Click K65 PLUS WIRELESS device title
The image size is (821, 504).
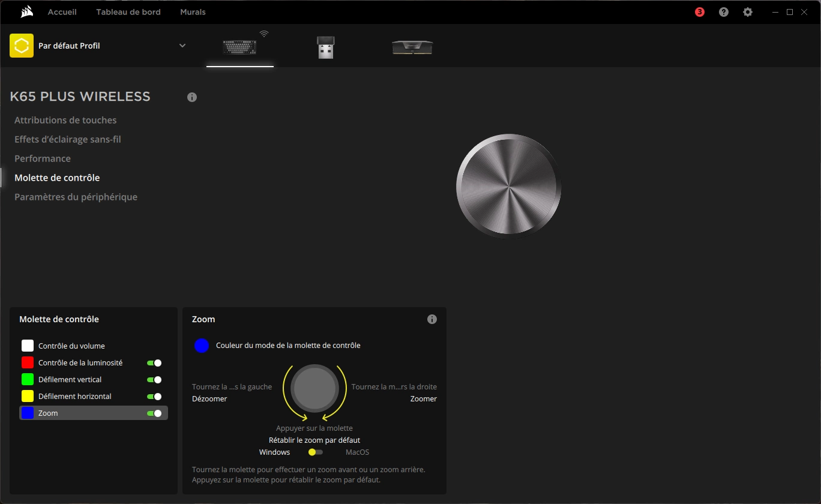click(x=80, y=97)
